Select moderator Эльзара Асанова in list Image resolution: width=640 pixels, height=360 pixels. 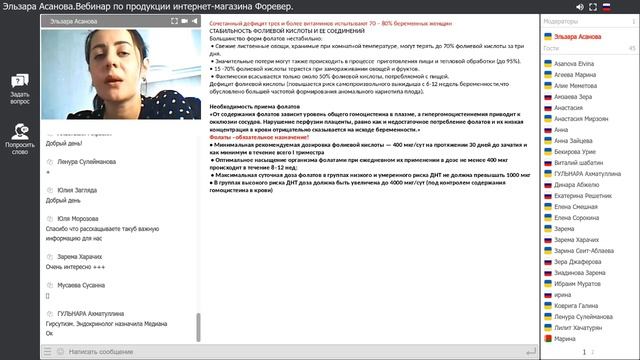click(x=577, y=37)
